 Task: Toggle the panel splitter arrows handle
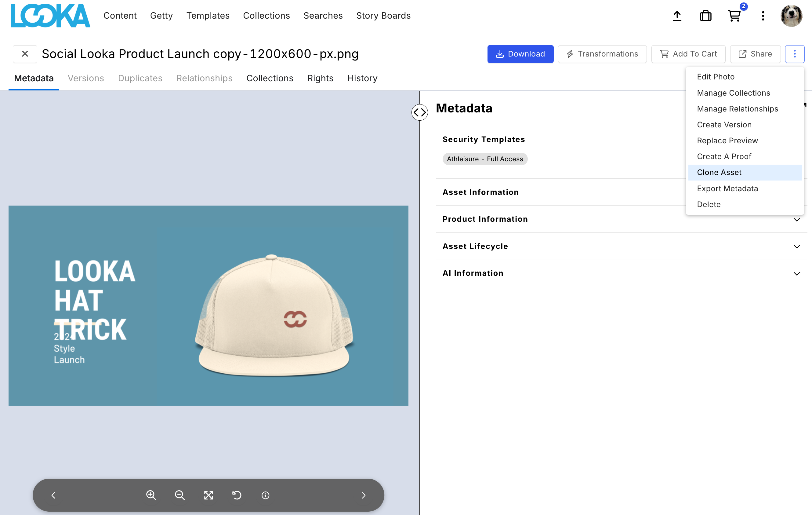(419, 112)
